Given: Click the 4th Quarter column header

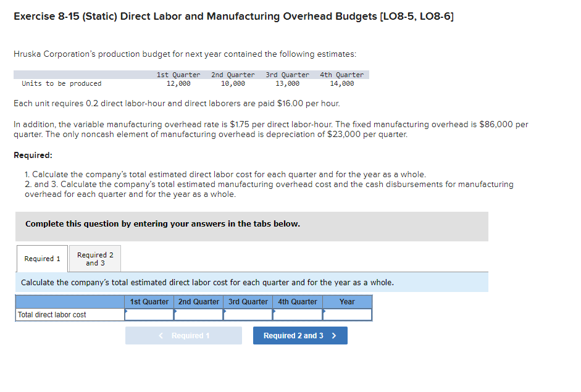Looking at the screenshot, I should tap(297, 302).
